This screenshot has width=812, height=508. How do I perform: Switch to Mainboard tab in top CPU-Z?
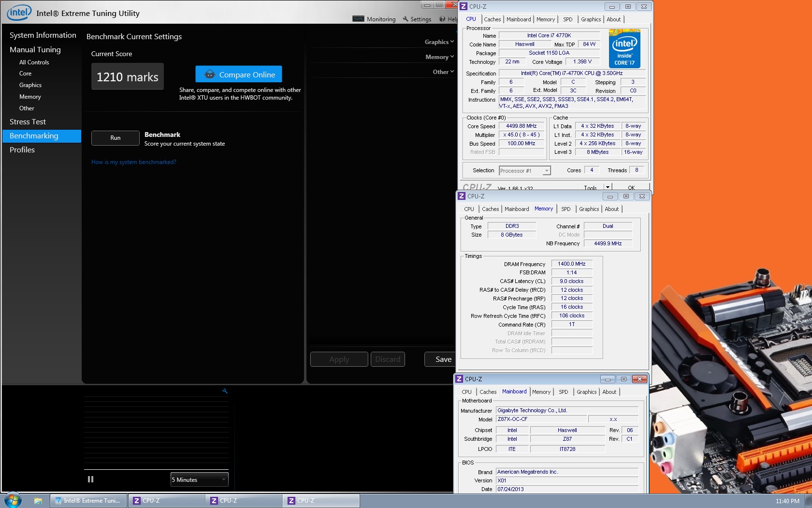[519, 19]
